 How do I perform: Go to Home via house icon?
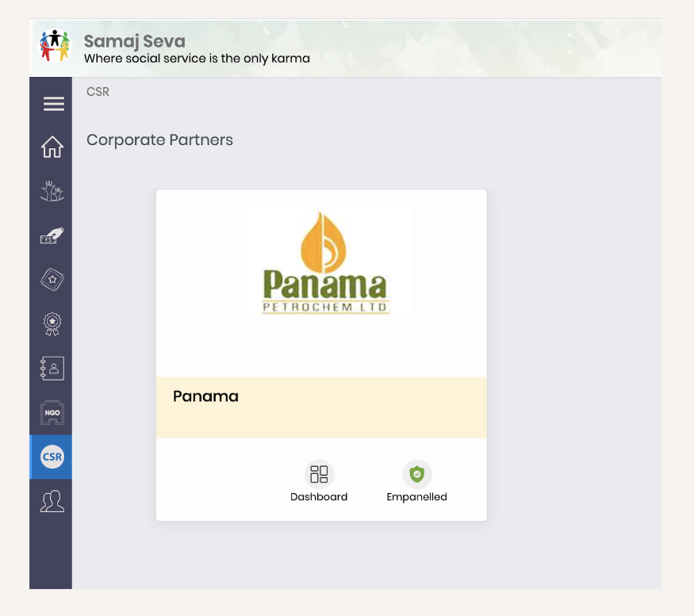coord(52,147)
